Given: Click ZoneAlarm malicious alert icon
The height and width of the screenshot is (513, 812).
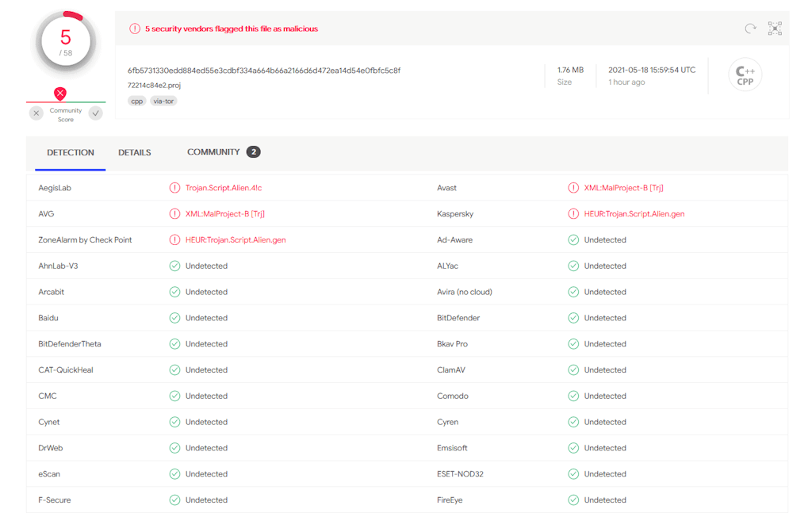Looking at the screenshot, I should 174,239.
